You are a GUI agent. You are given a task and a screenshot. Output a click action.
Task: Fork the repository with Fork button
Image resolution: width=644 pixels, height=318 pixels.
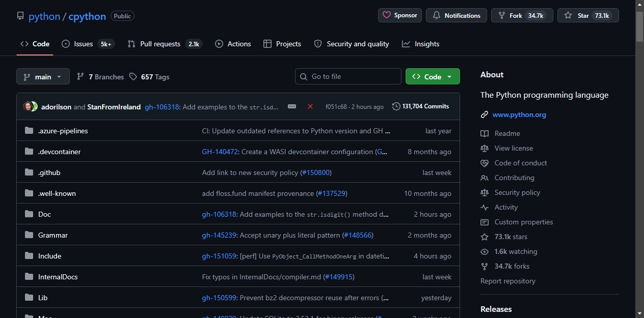click(522, 15)
